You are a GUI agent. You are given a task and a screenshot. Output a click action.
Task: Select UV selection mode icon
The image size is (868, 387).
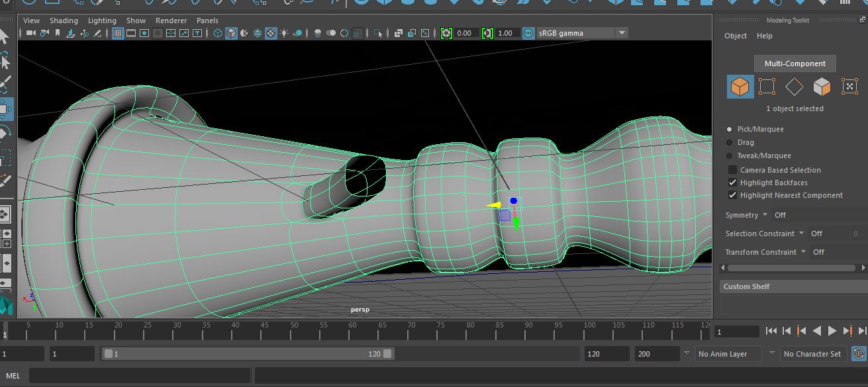pyautogui.click(x=849, y=87)
